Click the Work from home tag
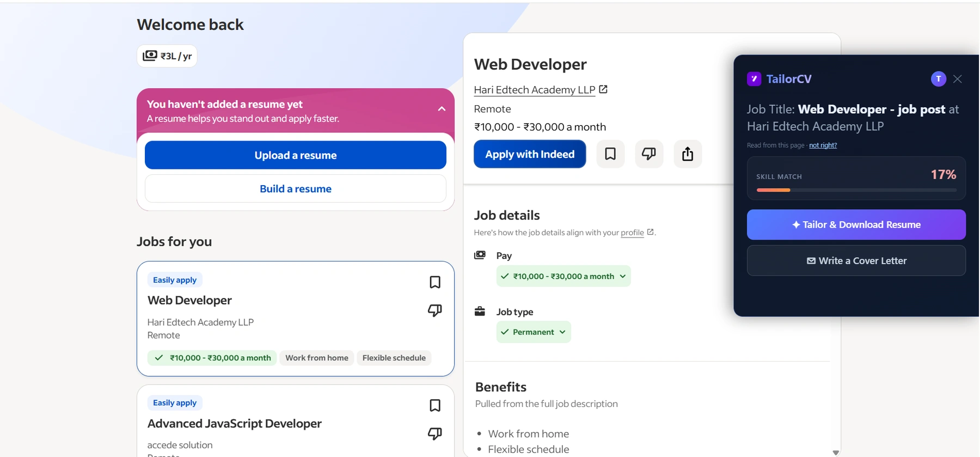 tap(317, 358)
